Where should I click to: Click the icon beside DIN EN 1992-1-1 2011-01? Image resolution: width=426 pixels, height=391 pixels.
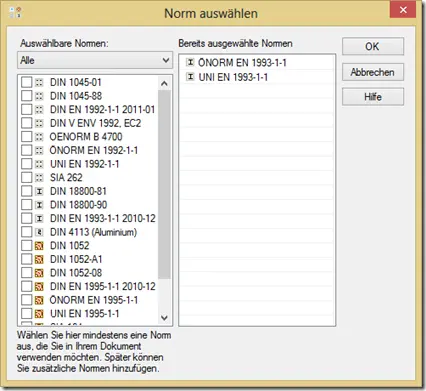point(39,110)
